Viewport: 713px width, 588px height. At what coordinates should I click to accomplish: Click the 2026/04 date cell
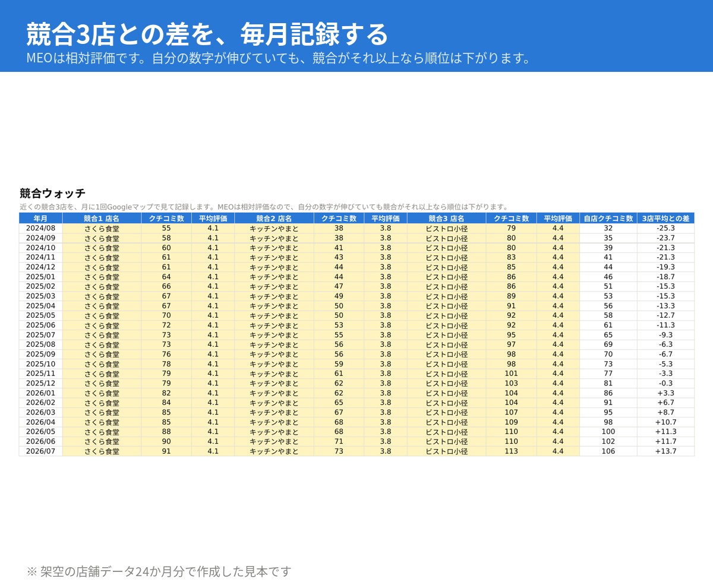40,422
